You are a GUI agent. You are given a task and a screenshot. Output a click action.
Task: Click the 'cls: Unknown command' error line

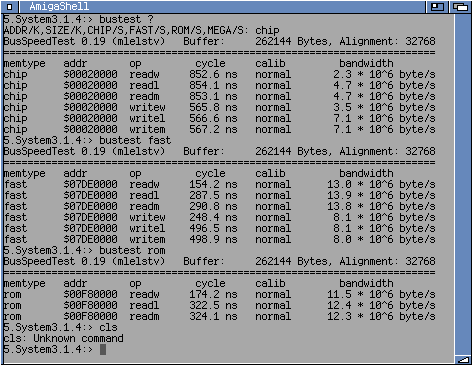pyautogui.click(x=63, y=338)
